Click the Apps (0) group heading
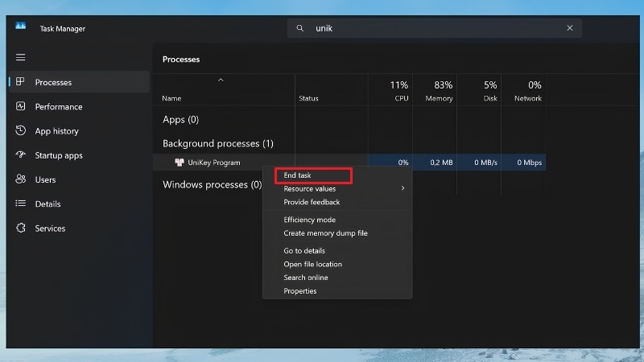 [180, 119]
